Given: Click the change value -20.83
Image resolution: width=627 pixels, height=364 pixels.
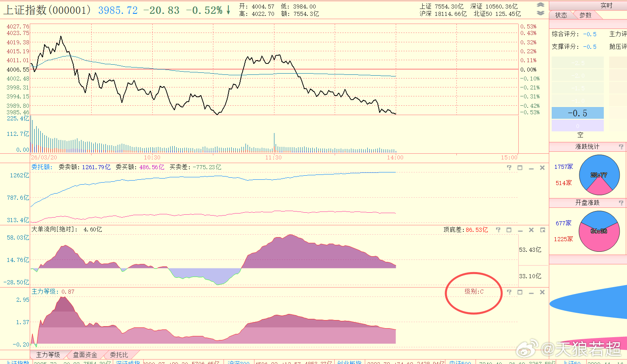Looking at the screenshot, I should 162,11.
